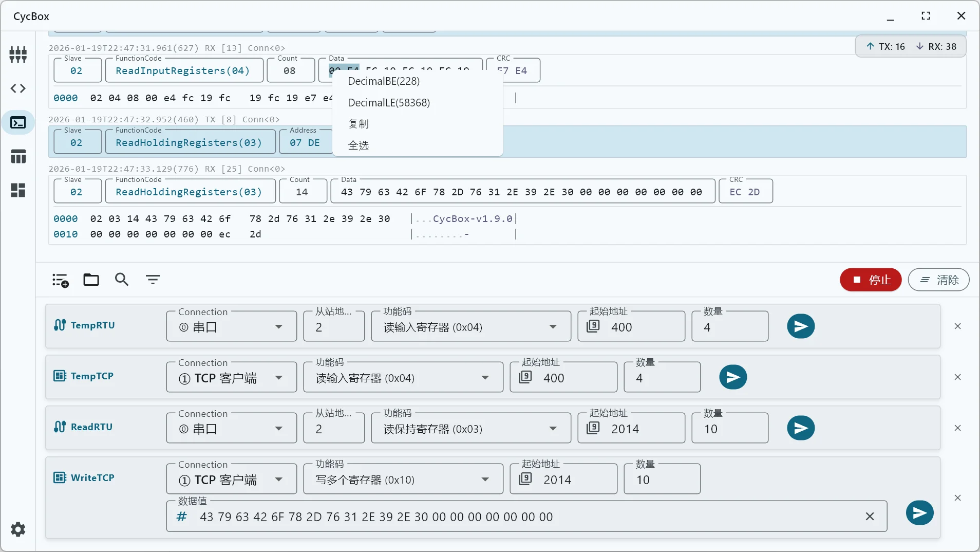Choose 复制 in the context menu

click(359, 124)
